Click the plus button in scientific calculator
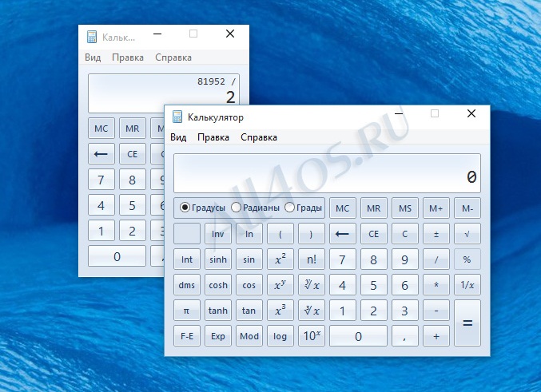The height and width of the screenshot is (392, 541). coord(436,336)
